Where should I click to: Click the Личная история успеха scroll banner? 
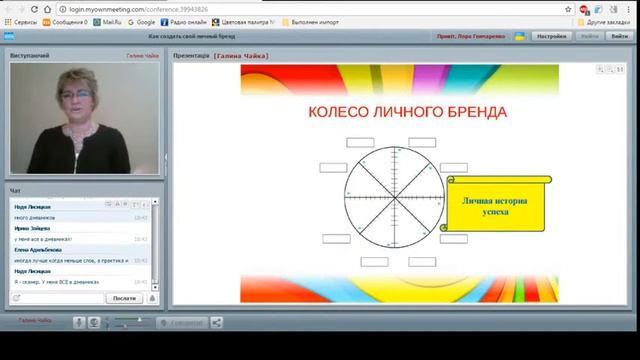(x=497, y=203)
